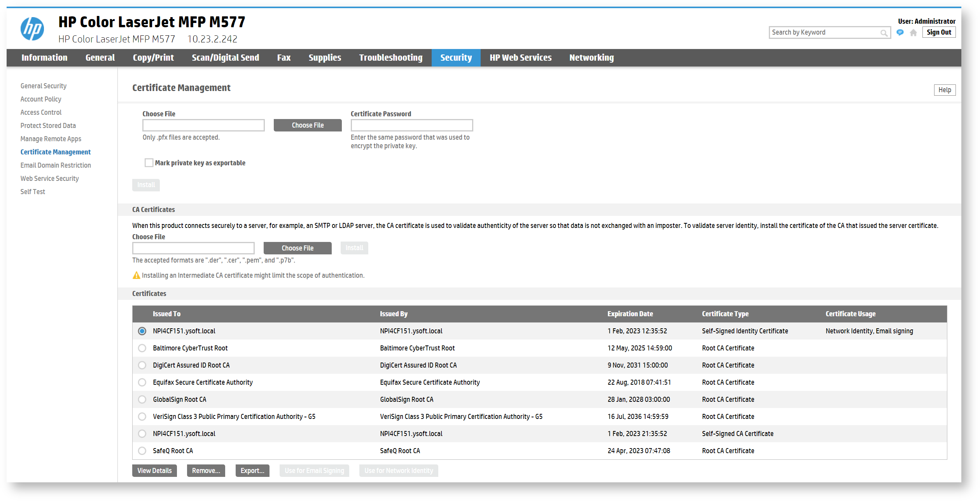Click the '24 Apr, 2023 07:47:08' date cell
Viewport: 980px width, 501px height.
[639, 451]
